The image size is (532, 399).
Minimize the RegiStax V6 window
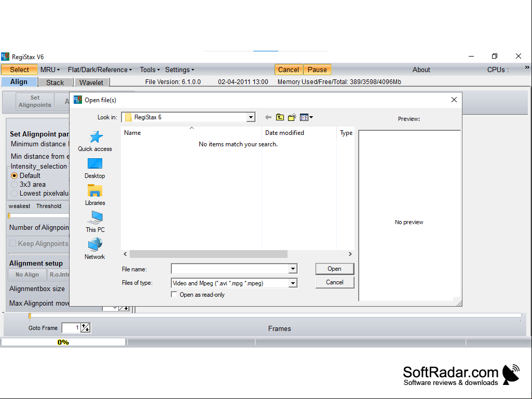(x=471, y=56)
